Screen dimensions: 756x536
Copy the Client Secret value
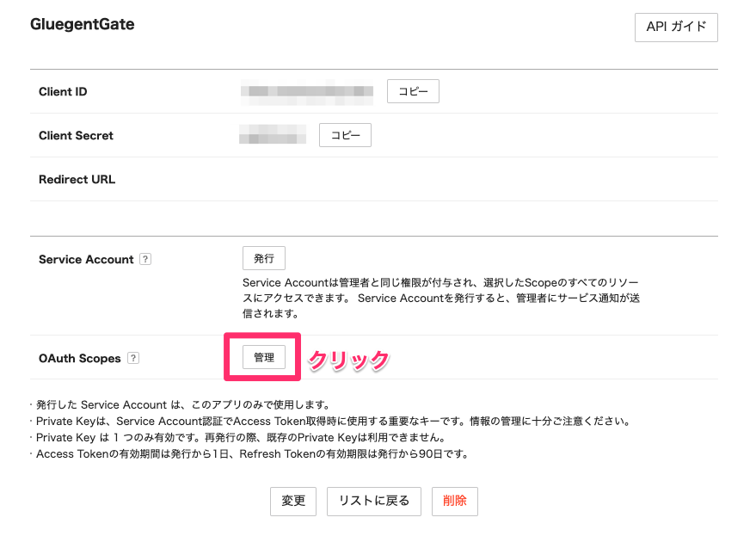pos(345,135)
